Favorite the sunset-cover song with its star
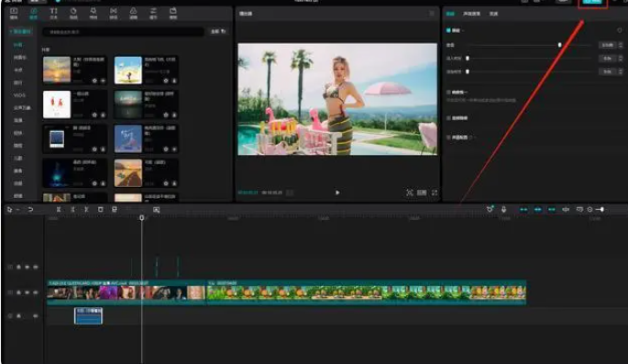The width and height of the screenshot is (628, 364). tap(94, 81)
